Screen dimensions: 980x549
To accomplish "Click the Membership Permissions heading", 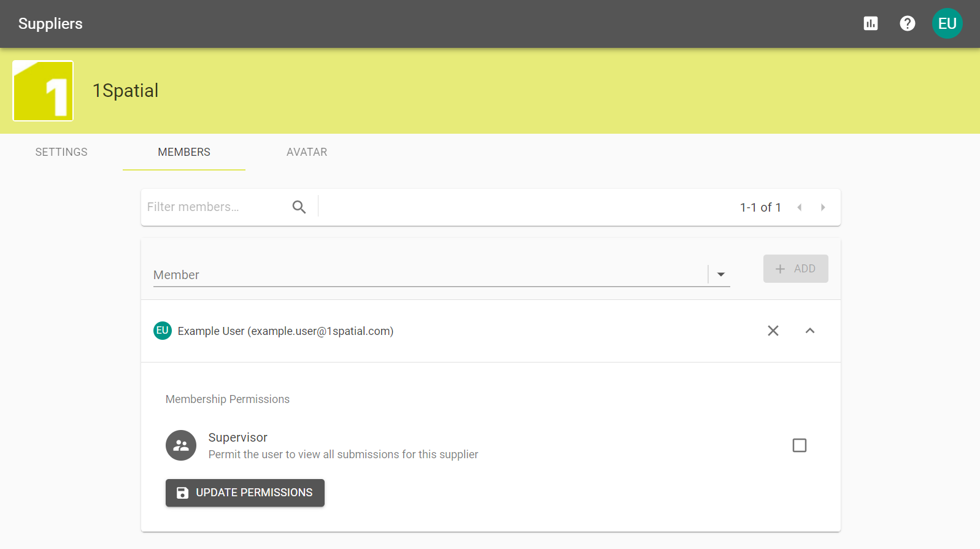I will [x=228, y=399].
